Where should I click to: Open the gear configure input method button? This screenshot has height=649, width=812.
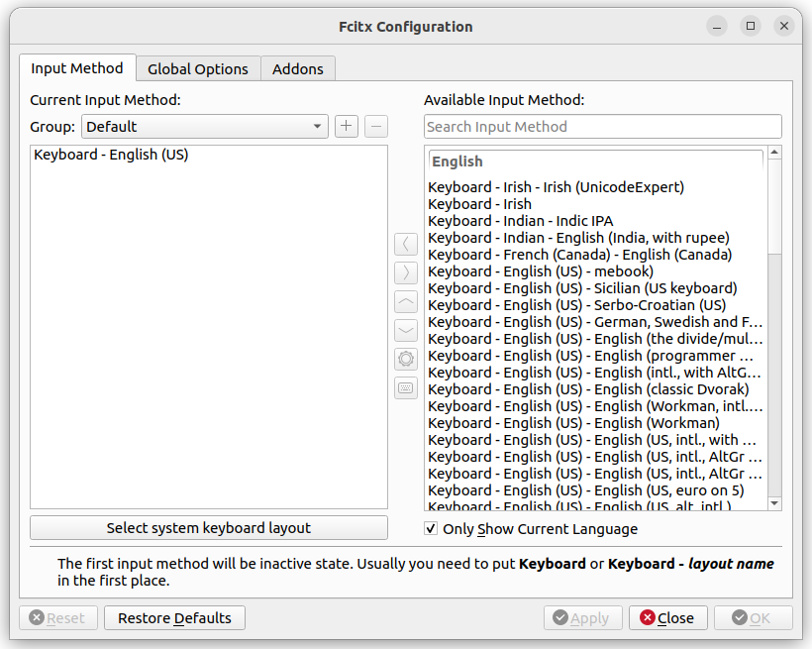[x=405, y=359]
